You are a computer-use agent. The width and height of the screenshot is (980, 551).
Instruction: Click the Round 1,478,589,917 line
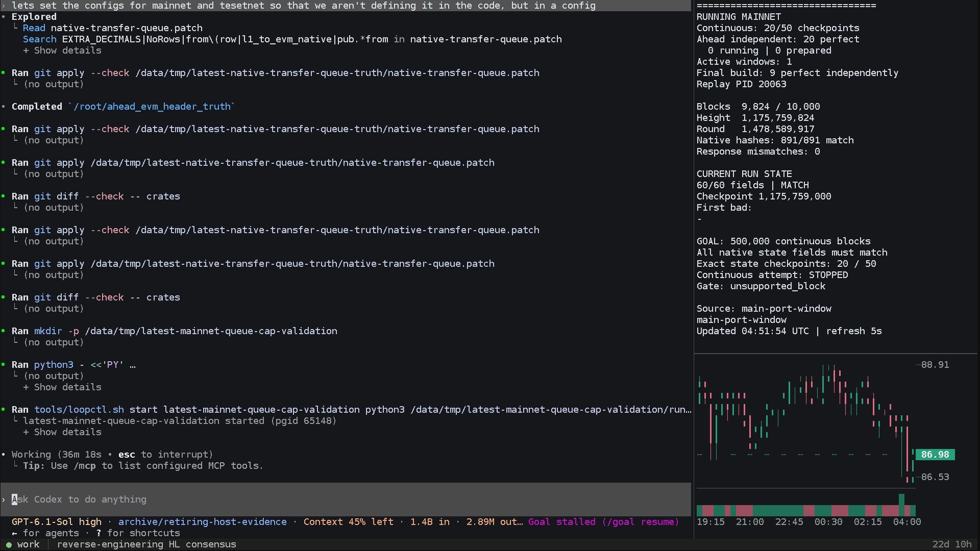(x=755, y=129)
